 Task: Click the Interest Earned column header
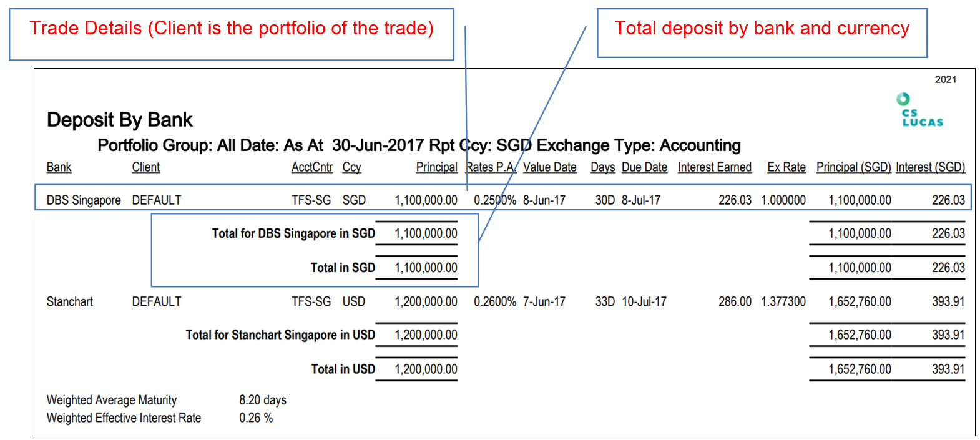click(714, 167)
